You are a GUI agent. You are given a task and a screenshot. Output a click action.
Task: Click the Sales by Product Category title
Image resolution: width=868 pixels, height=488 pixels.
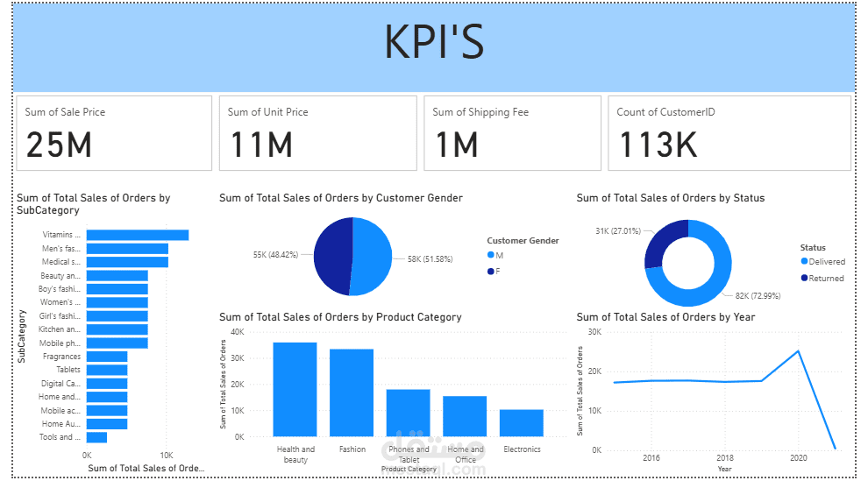pyautogui.click(x=340, y=317)
